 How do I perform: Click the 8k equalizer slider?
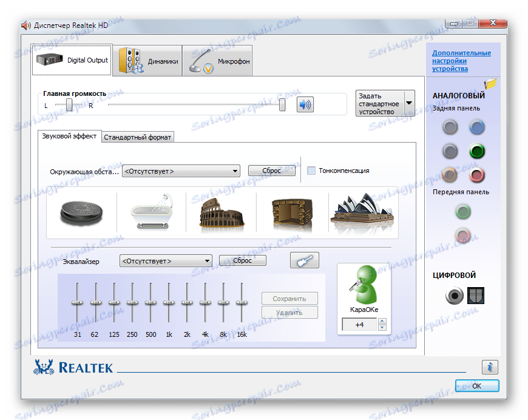point(223,302)
